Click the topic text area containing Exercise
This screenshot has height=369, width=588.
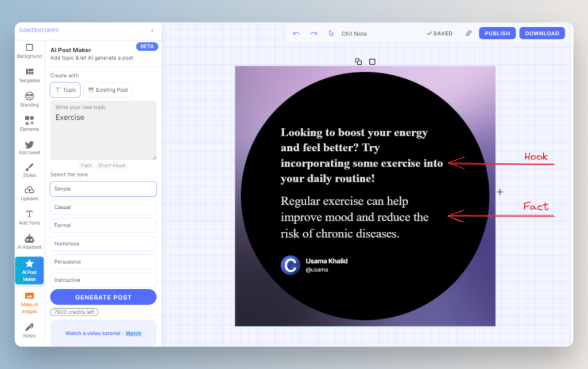click(x=103, y=130)
